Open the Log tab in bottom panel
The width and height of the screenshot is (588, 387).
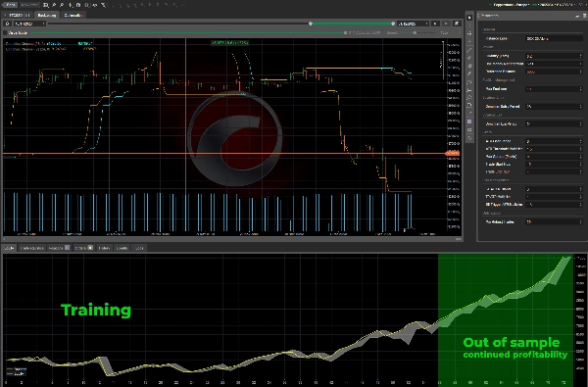(x=139, y=248)
